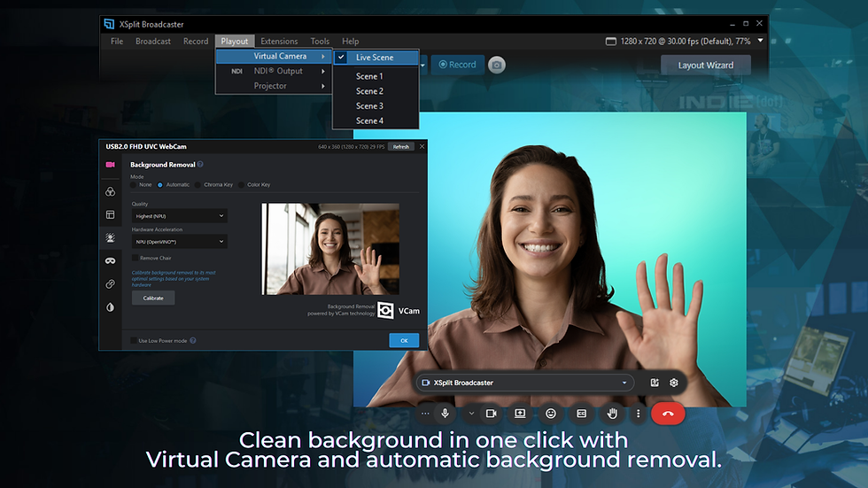Click the visual effects icon beside camera selector
The height and width of the screenshot is (488, 868).
[655, 383]
